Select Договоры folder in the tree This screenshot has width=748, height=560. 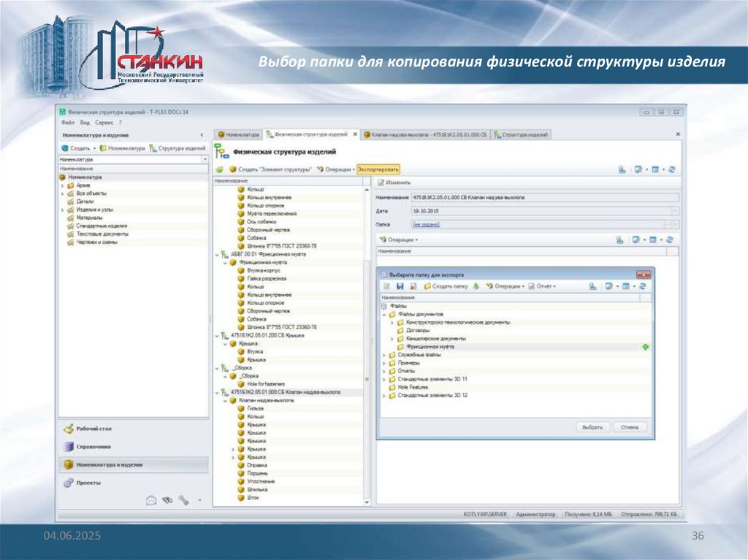pos(418,330)
